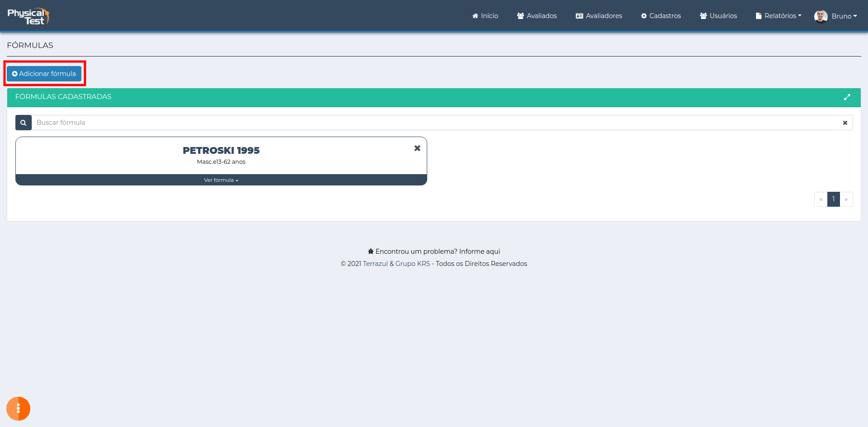Clear search with the X icon
868x427 pixels.
(x=845, y=123)
